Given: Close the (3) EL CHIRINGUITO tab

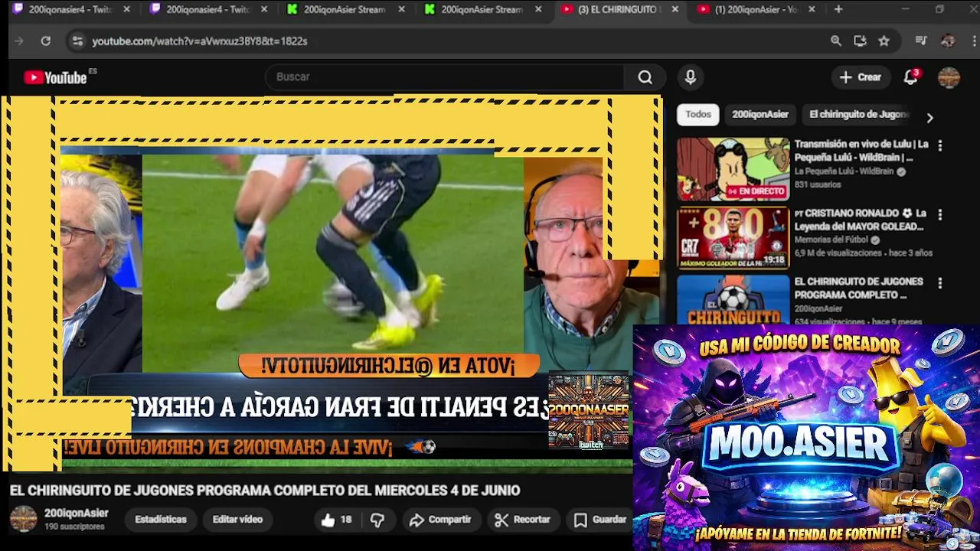Looking at the screenshot, I should point(675,10).
